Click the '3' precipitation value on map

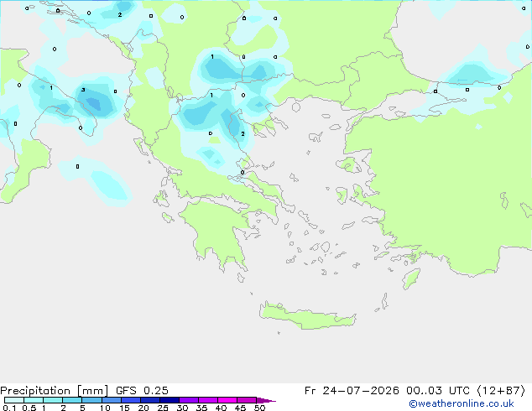(x=83, y=90)
